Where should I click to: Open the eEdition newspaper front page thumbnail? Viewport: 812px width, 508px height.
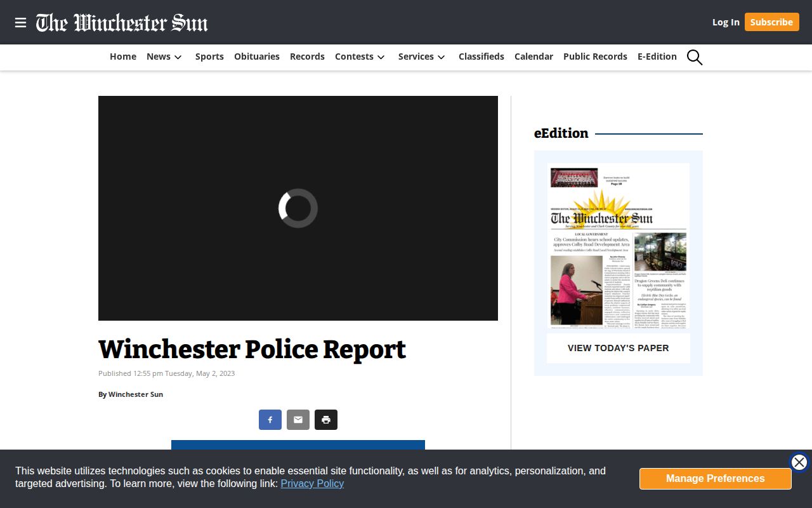[x=619, y=246]
